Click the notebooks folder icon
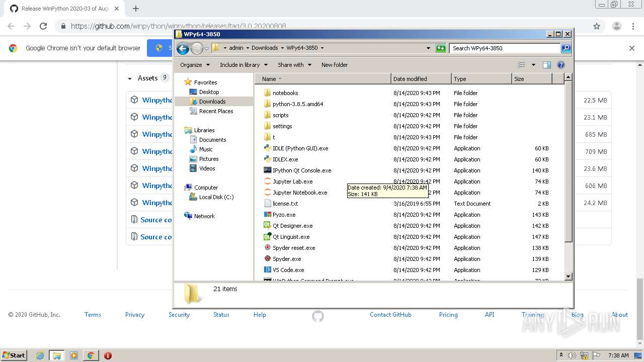Image resolution: width=644 pixels, height=362 pixels. click(268, 93)
